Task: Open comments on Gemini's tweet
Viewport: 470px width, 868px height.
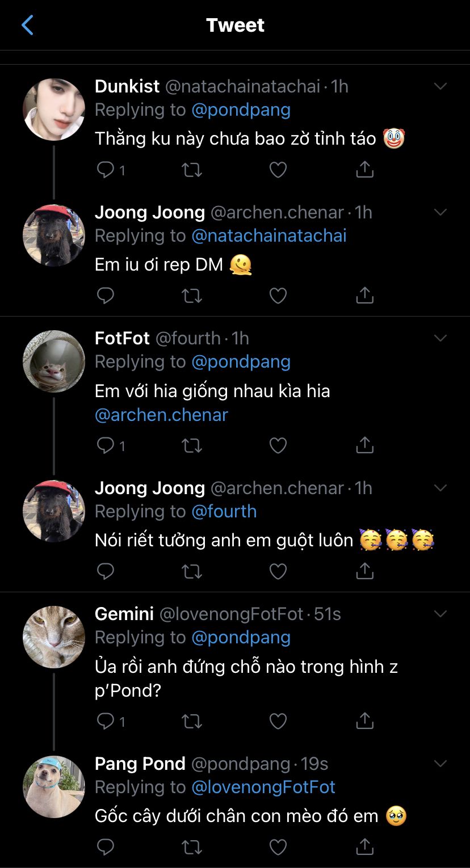Action: [106, 721]
